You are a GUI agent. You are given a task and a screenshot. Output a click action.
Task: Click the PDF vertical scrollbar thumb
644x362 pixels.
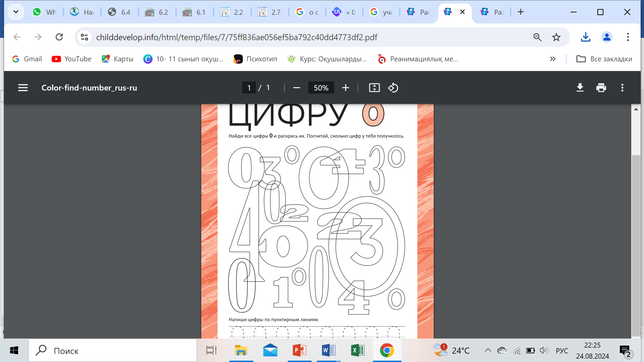636,245
